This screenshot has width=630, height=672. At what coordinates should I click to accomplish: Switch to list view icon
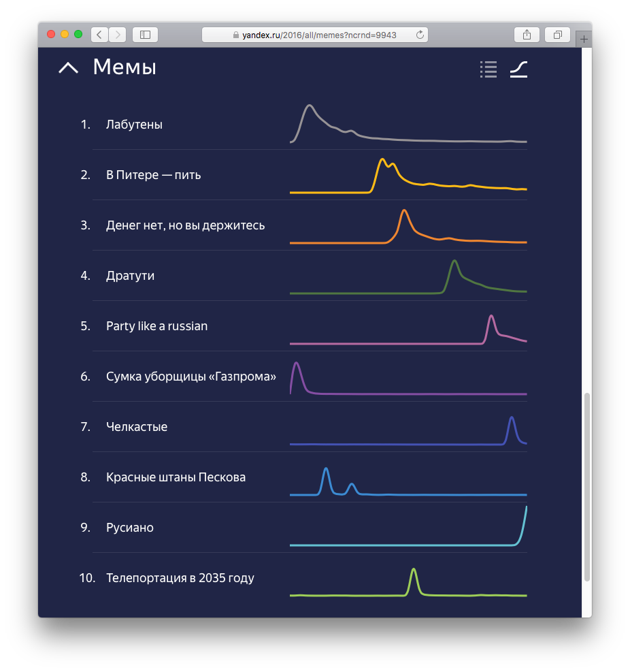click(x=488, y=69)
